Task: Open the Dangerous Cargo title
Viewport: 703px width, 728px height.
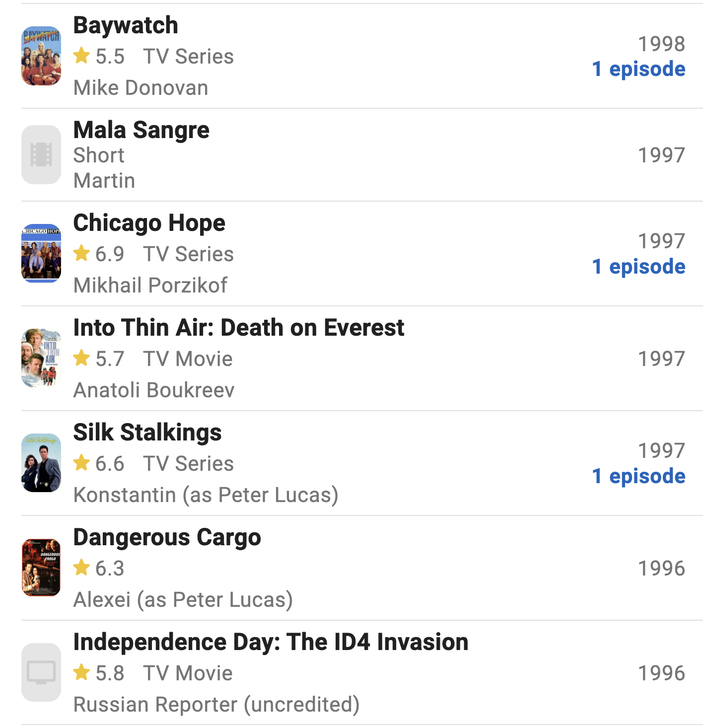Action: [x=167, y=537]
